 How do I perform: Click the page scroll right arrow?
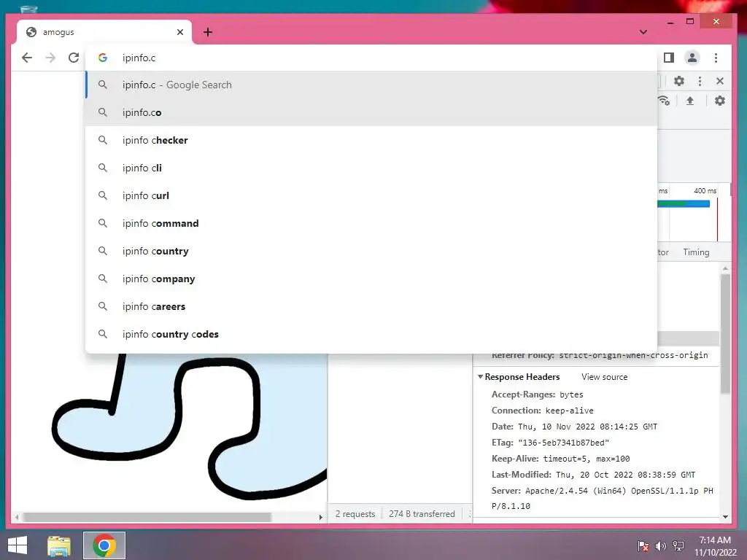click(x=321, y=517)
